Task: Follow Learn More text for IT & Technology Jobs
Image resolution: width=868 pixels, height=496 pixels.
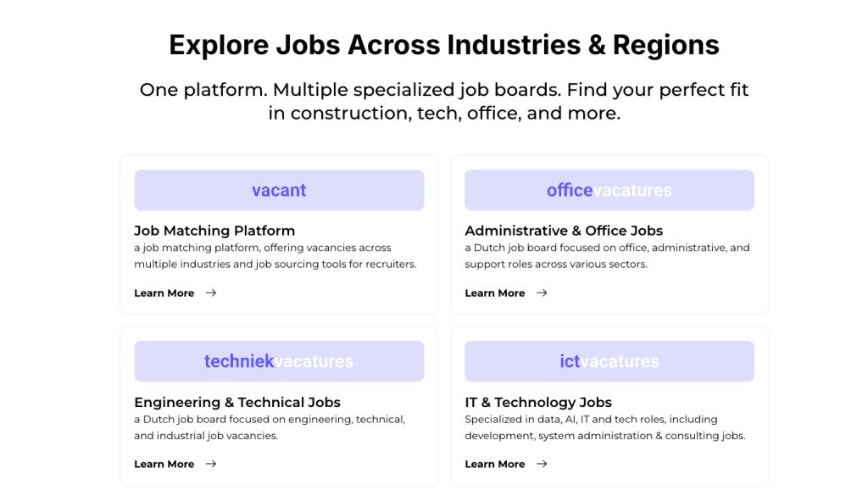Action: click(495, 465)
